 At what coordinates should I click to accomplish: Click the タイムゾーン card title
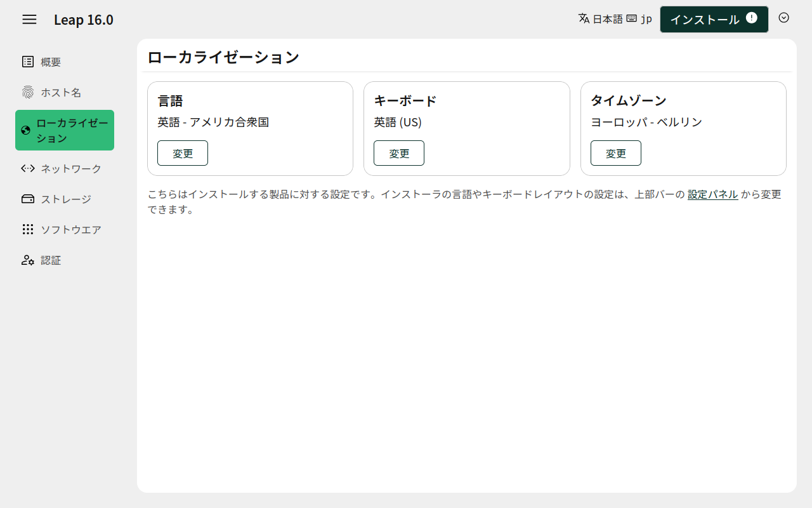(x=629, y=100)
